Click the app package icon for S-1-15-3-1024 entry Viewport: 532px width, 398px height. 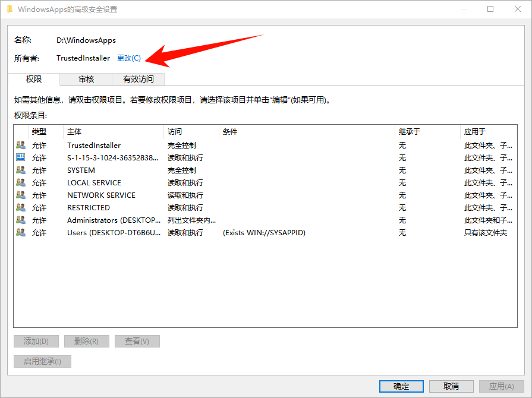click(21, 157)
